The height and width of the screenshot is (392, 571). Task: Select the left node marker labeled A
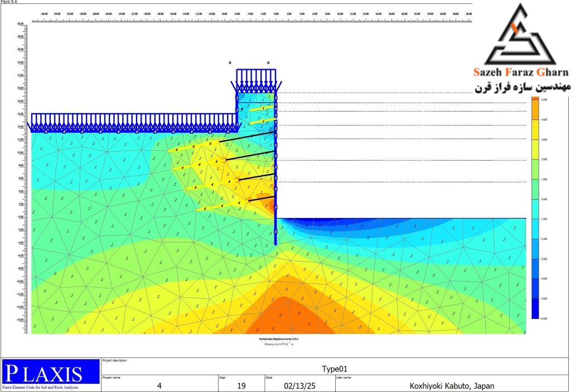230,62
